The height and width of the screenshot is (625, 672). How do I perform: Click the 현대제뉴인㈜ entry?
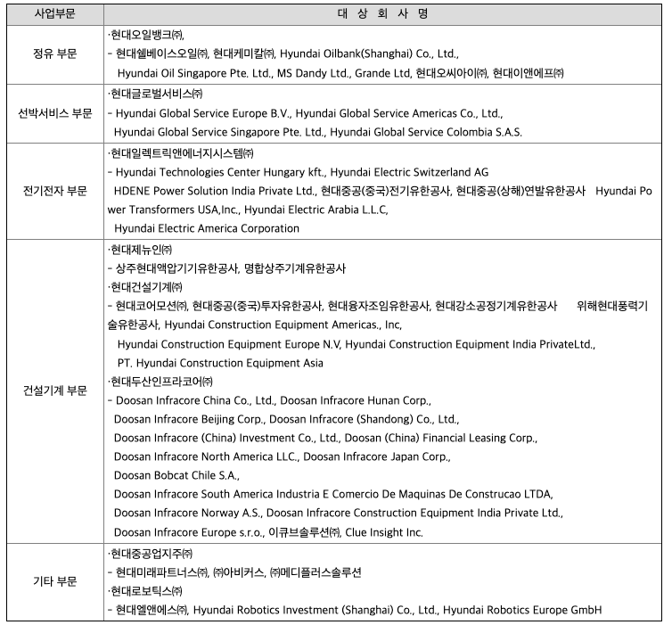pos(141,250)
